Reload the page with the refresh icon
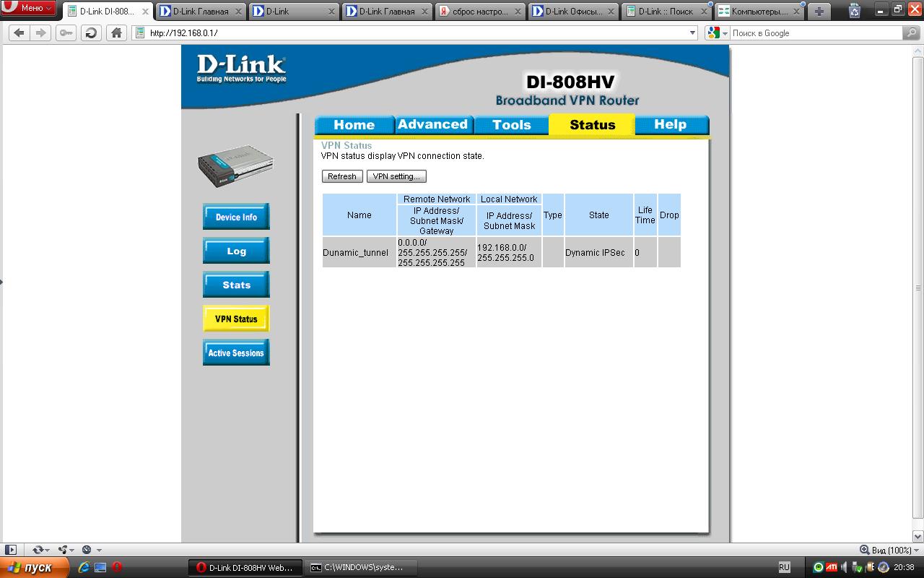The height and width of the screenshot is (578, 924). [x=91, y=33]
